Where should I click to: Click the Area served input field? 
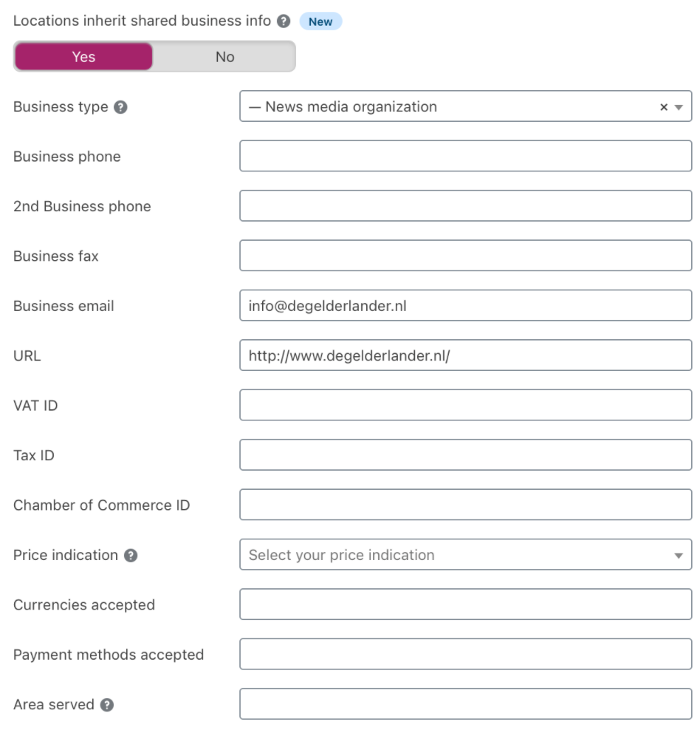point(465,705)
